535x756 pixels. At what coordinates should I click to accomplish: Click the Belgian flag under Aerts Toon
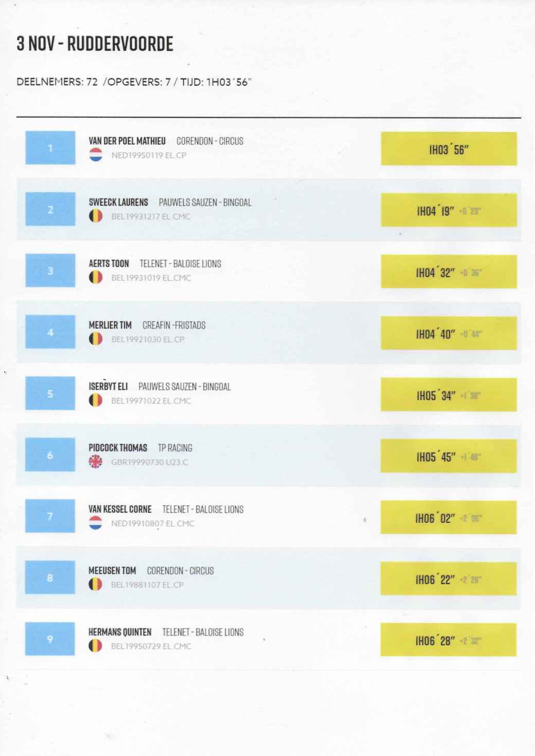(96, 278)
